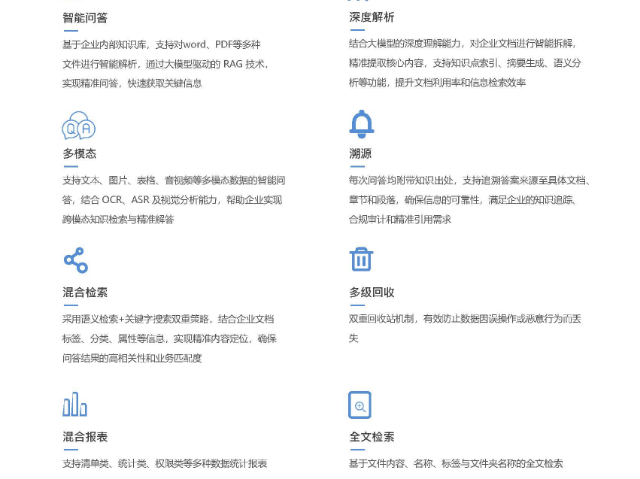Click the line starting 基于文件内容、名称、标签
The height and width of the screenshot is (479, 640).
456,464
